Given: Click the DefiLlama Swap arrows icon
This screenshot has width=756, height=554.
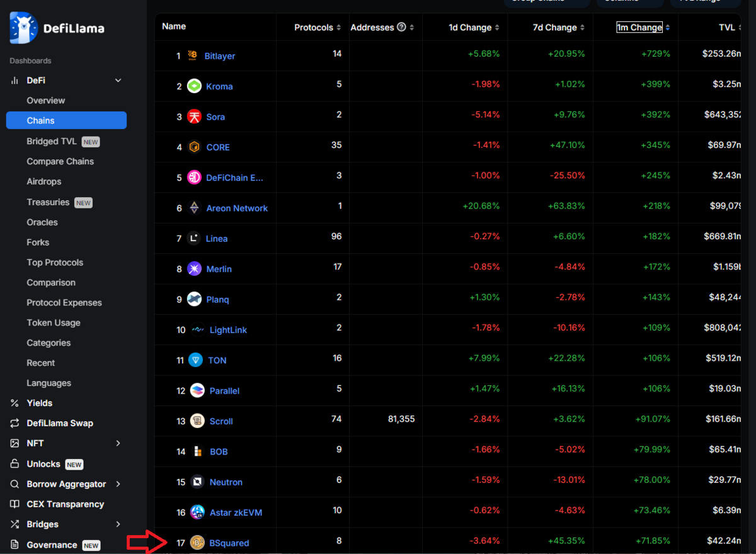Looking at the screenshot, I should pos(14,423).
